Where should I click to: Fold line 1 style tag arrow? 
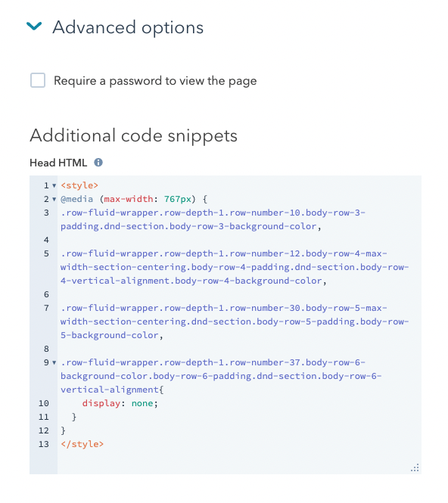(x=54, y=185)
